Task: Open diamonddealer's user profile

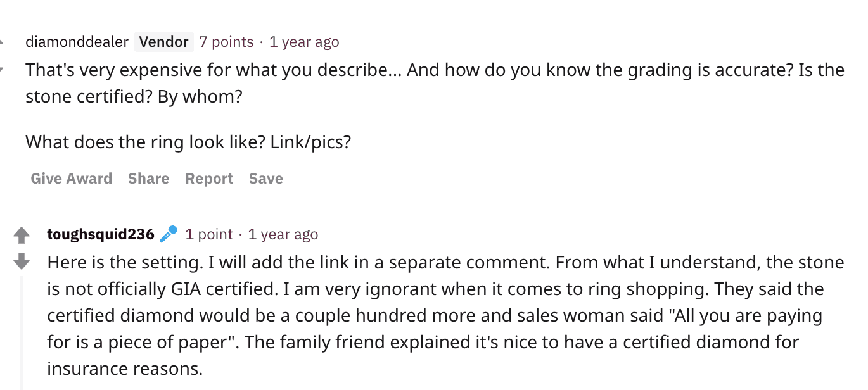Action: click(77, 42)
